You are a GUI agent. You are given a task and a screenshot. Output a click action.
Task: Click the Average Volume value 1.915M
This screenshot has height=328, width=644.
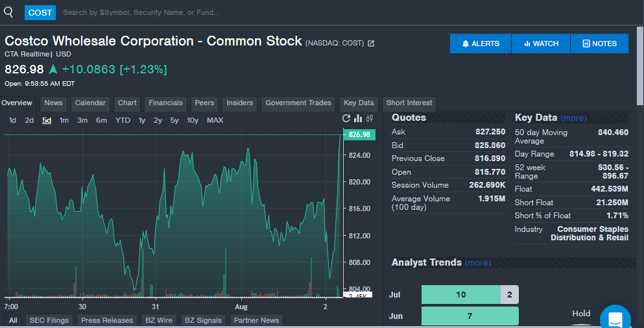pos(492,199)
